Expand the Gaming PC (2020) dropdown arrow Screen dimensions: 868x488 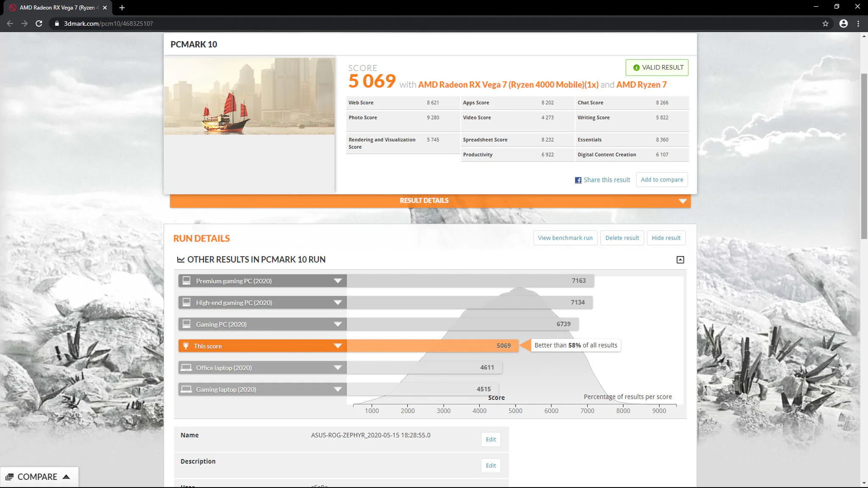tap(337, 324)
